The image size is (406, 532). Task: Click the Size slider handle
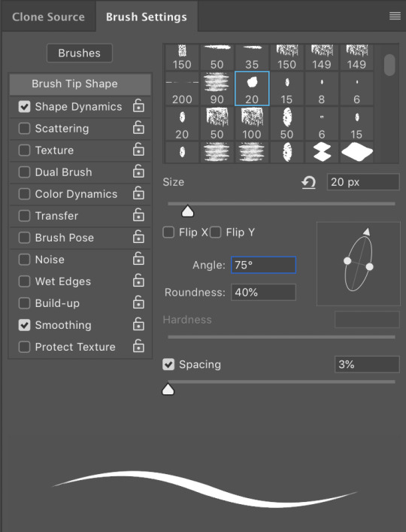(x=187, y=211)
